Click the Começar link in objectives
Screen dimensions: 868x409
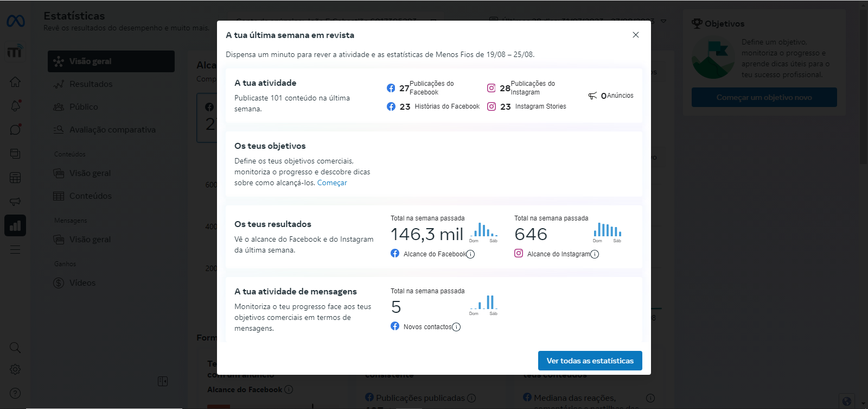[332, 183]
